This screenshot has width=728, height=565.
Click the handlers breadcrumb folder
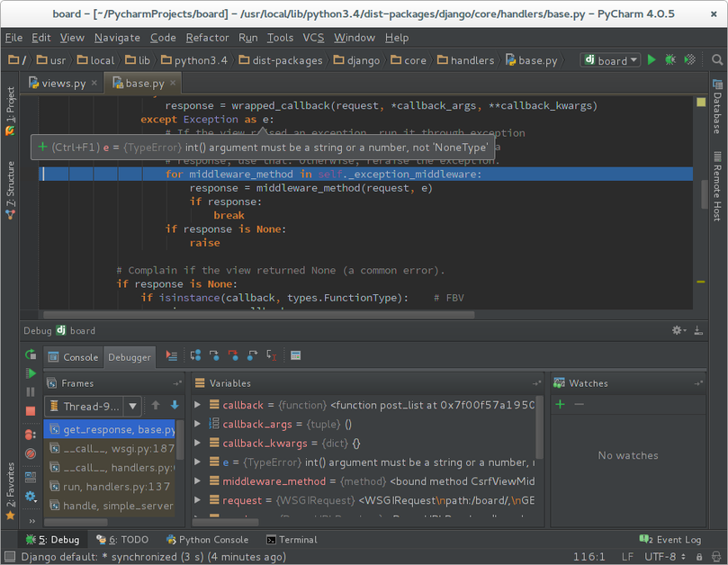[465, 60]
